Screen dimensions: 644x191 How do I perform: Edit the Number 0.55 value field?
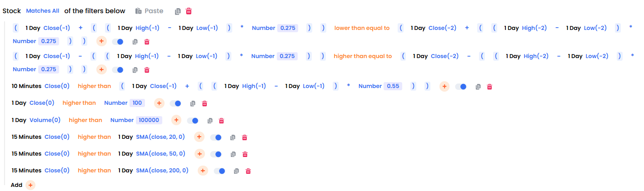pos(393,86)
